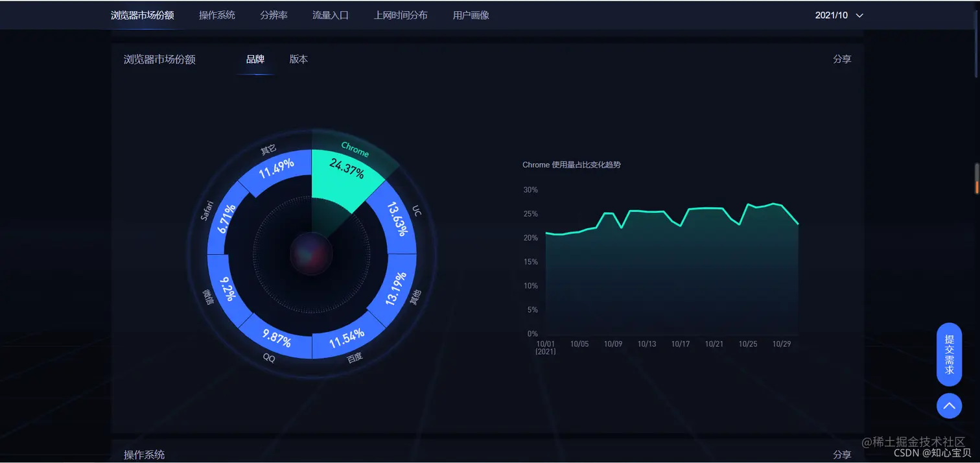
Task: Click the 10/01 x-axis date label
Action: 546,344
